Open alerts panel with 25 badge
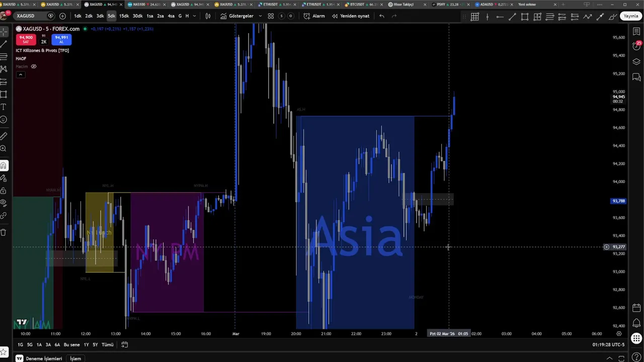Image resolution: width=644 pixels, height=362 pixels. coord(636,46)
